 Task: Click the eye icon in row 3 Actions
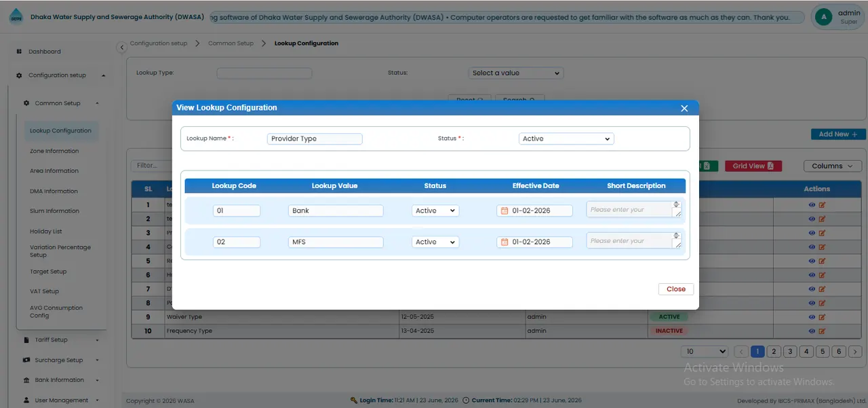pos(812,233)
